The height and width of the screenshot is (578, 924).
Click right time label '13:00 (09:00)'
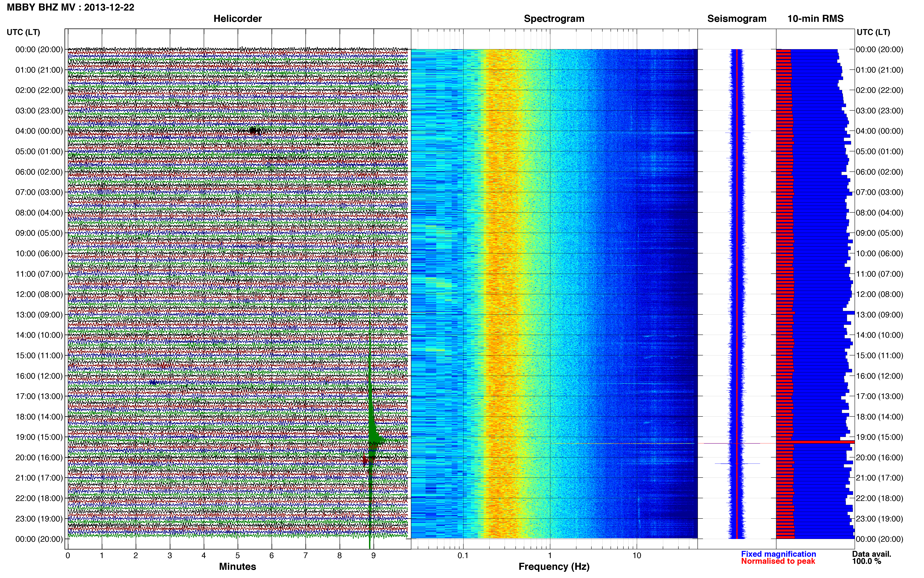pos(879,315)
